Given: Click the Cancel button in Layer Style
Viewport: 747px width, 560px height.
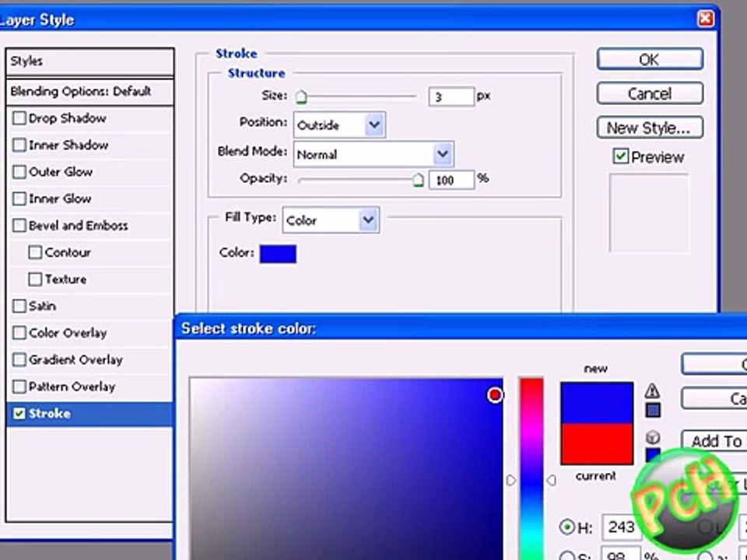Looking at the screenshot, I should click(650, 93).
